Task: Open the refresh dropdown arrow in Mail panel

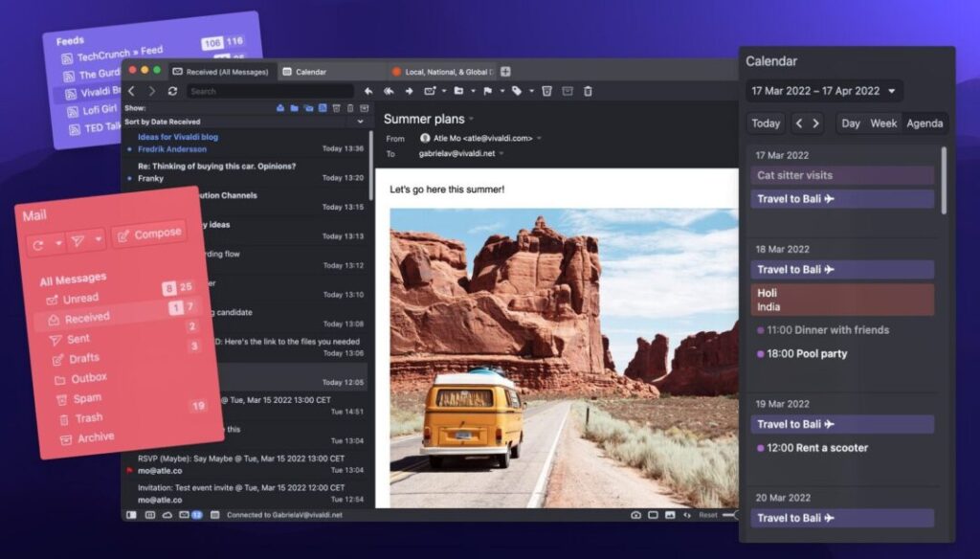Action: [x=58, y=243]
